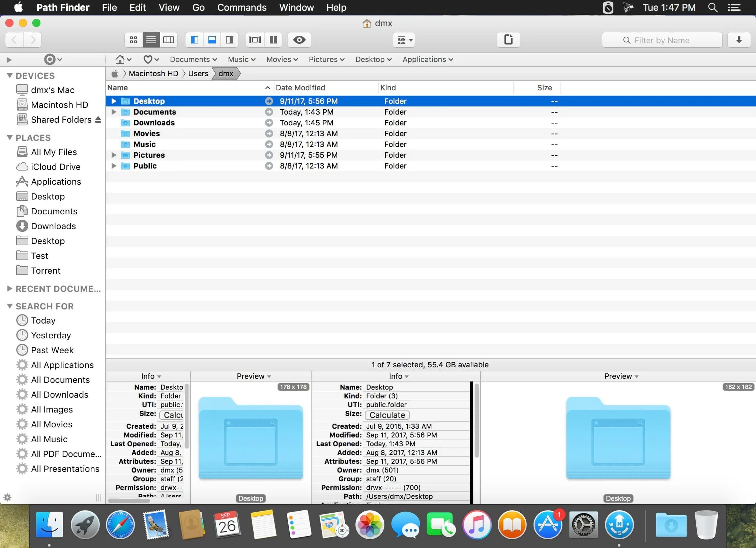The image size is (756, 548).
Task: Expand the Documents folder row
Action: tap(114, 112)
